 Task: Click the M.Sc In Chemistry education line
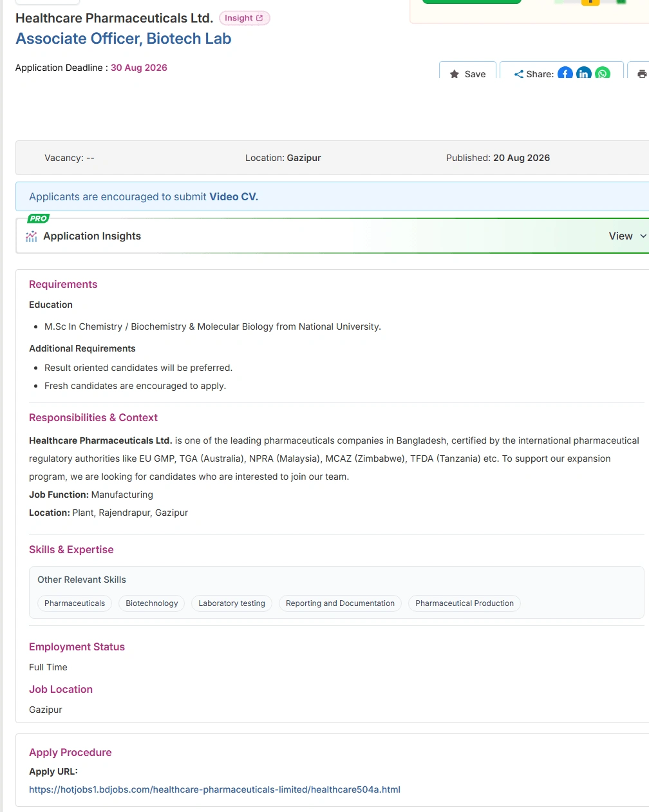(212, 326)
